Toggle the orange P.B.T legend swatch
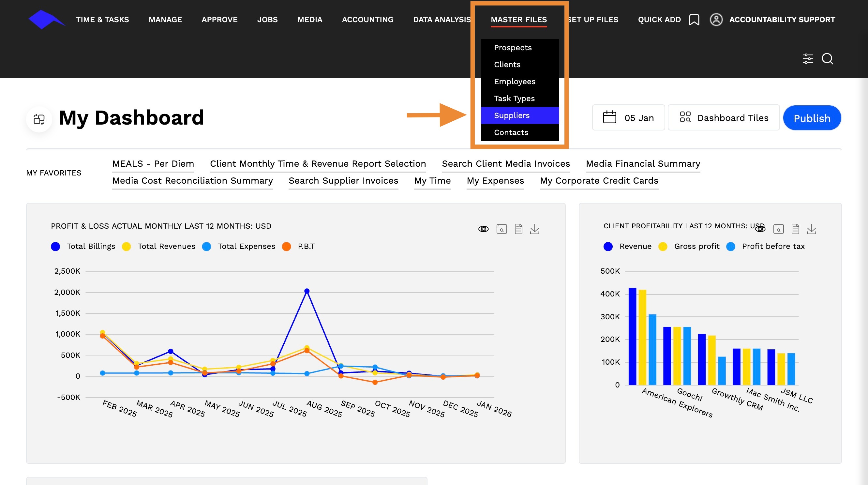Viewport: 868px width, 485px height. click(x=286, y=246)
